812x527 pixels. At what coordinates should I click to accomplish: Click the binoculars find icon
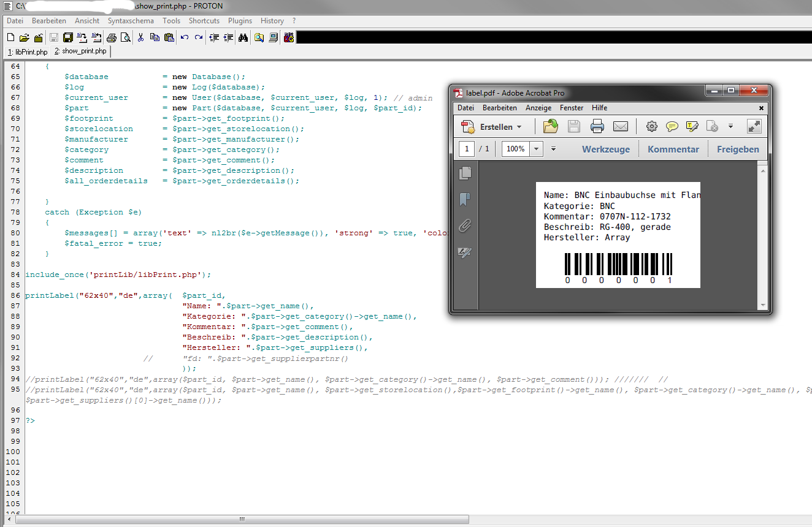(x=243, y=37)
